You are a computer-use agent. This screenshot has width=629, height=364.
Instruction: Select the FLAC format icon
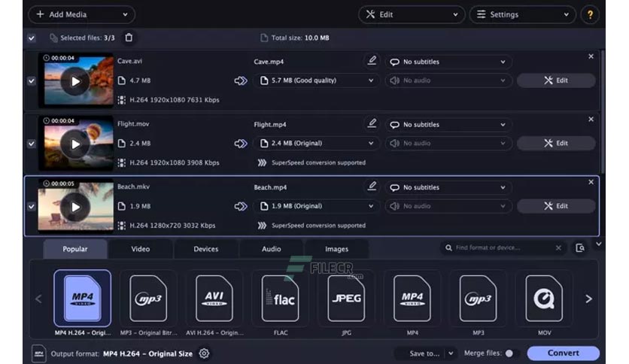click(280, 299)
